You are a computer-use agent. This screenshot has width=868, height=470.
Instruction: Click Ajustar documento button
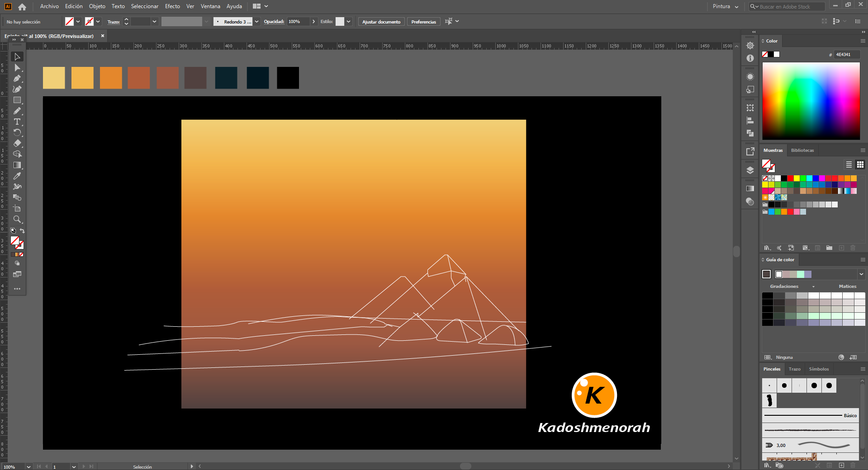381,22
